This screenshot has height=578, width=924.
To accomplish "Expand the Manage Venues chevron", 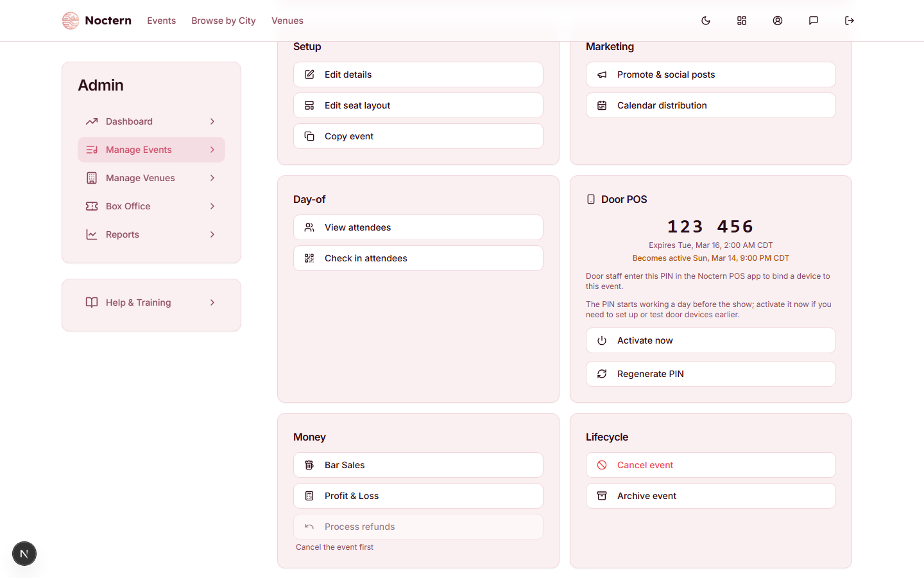I will tap(212, 178).
